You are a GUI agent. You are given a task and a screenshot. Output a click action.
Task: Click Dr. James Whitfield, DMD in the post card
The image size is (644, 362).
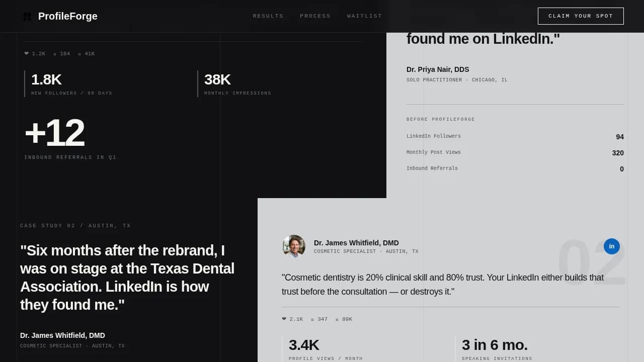(x=356, y=243)
